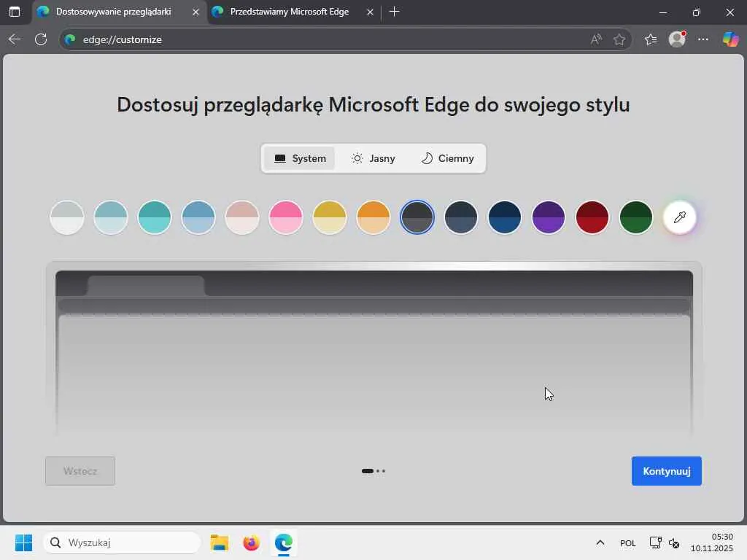The width and height of the screenshot is (747, 560).
Task: Reload the page with refresh icon
Action: click(x=41, y=39)
